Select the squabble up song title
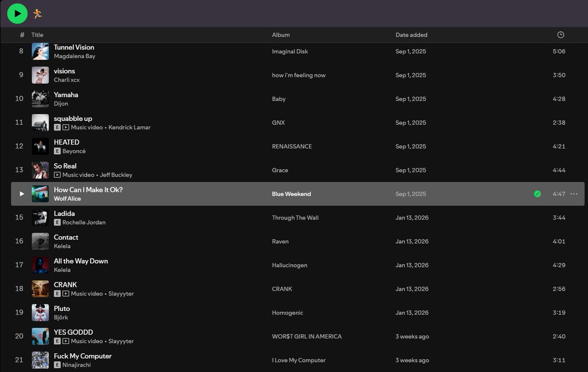This screenshot has width=588, height=372. 73,118
